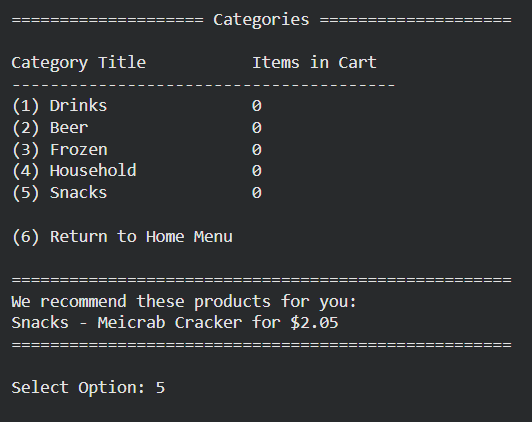
Task: Select the Snacks category option
Action: 59,193
